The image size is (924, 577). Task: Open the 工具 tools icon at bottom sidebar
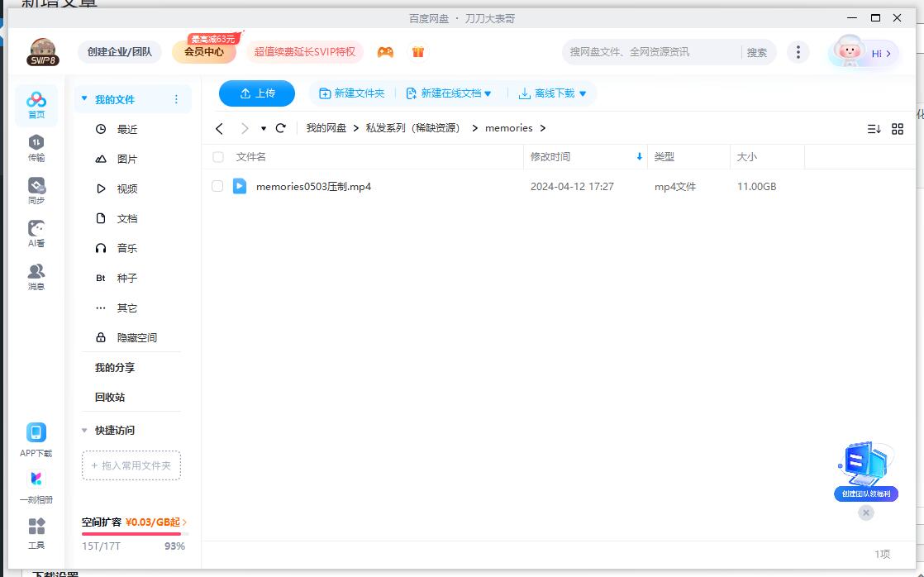pos(36,532)
